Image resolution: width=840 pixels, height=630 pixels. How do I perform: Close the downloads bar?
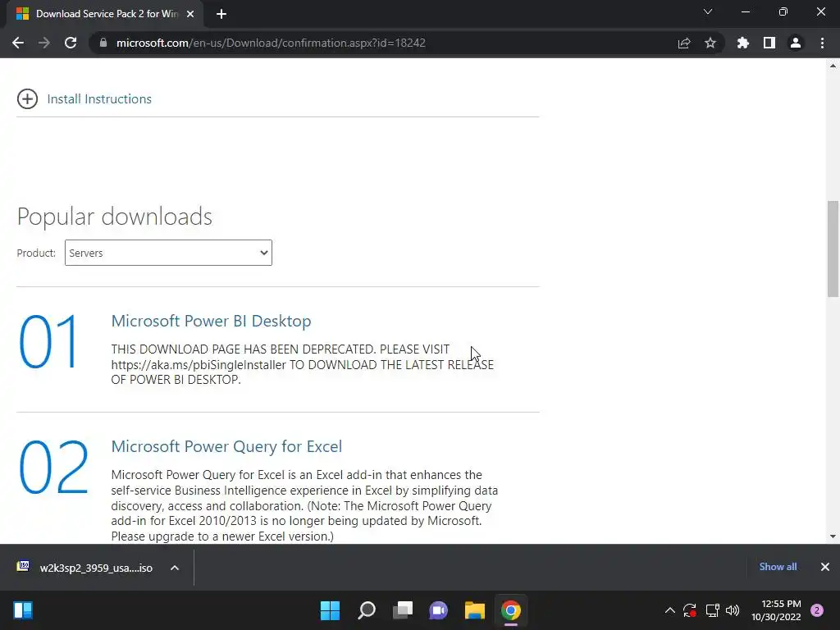click(825, 567)
